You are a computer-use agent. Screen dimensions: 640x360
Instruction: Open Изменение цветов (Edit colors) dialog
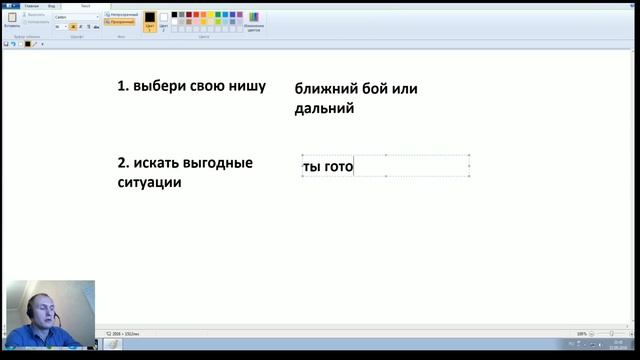pos(254,21)
